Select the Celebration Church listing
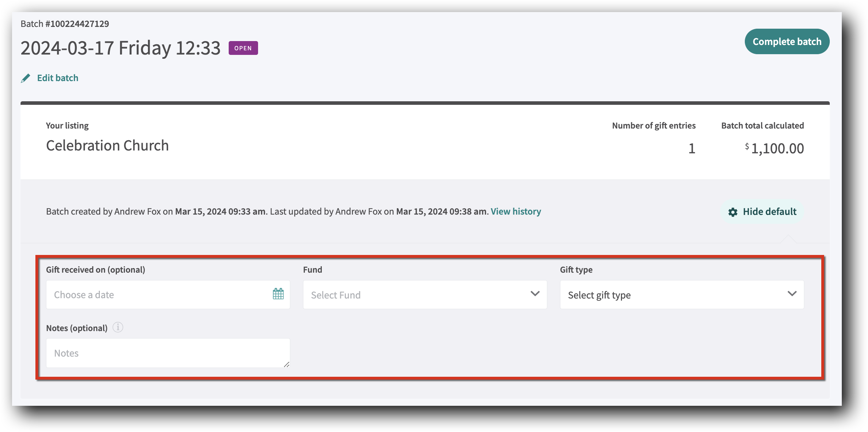Screen dimensions: 868x432 pyautogui.click(x=107, y=145)
